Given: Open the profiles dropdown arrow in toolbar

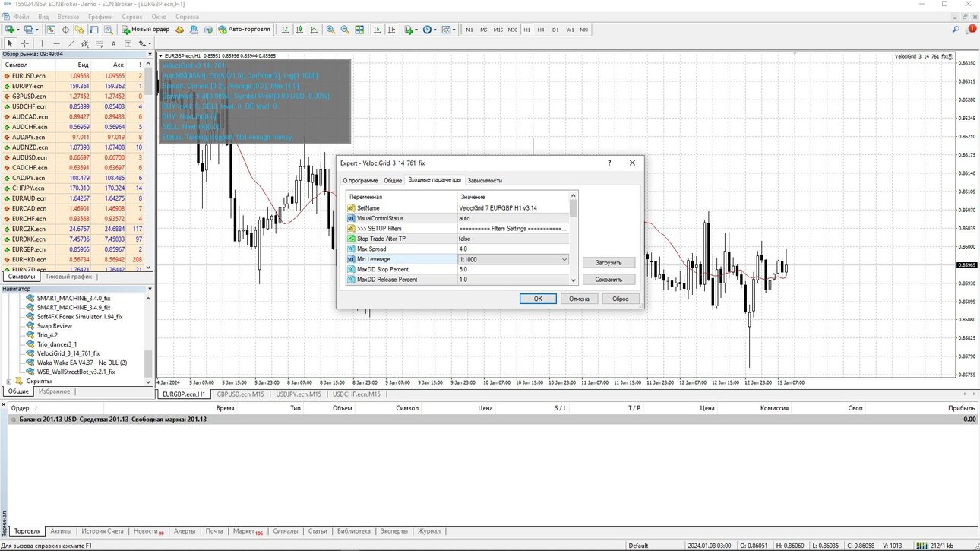Looking at the screenshot, I should point(37,30).
